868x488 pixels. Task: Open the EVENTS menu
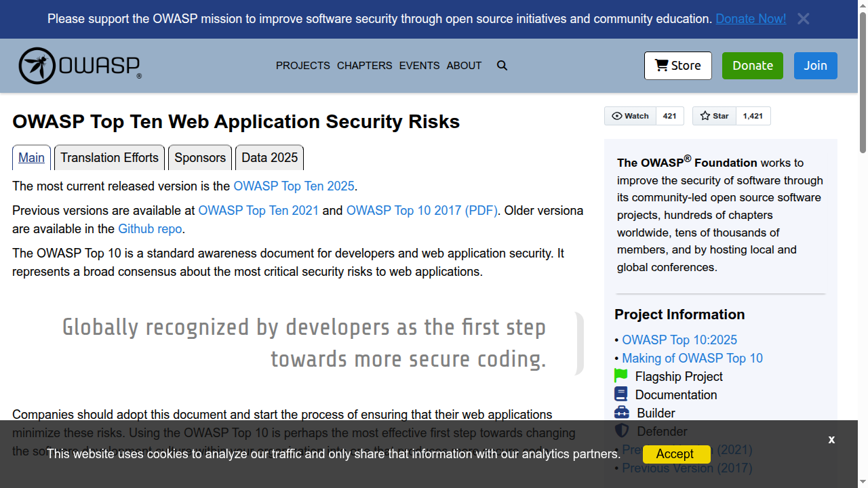tap(419, 66)
